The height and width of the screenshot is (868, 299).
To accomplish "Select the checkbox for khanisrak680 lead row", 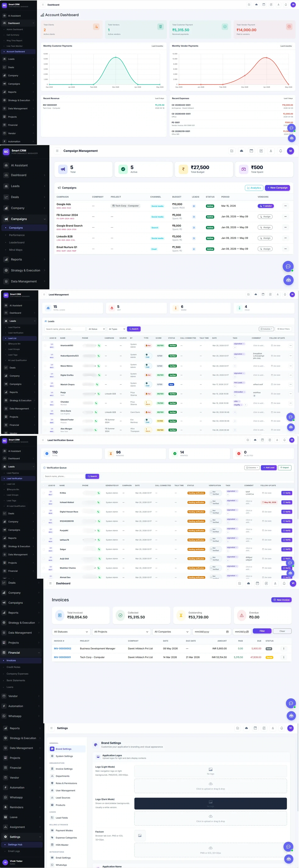I will pyautogui.click(x=45, y=346).
